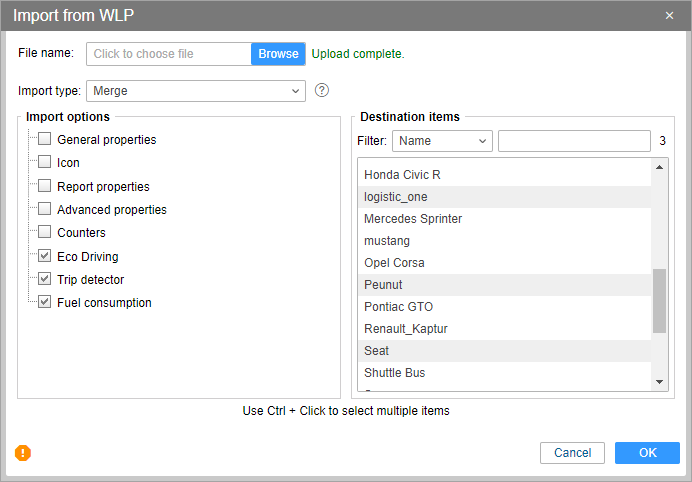The image size is (692, 482).
Task: Open the Import type dropdown
Action: coord(195,91)
